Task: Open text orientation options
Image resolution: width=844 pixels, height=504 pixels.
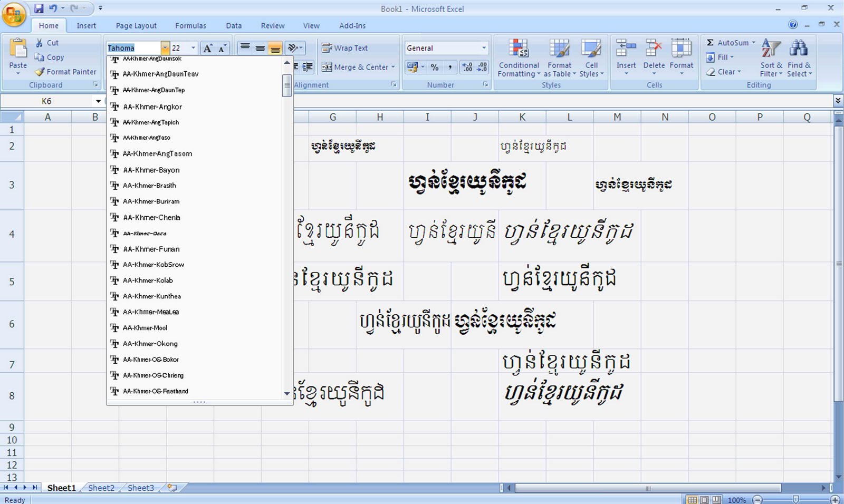Action: [295, 47]
